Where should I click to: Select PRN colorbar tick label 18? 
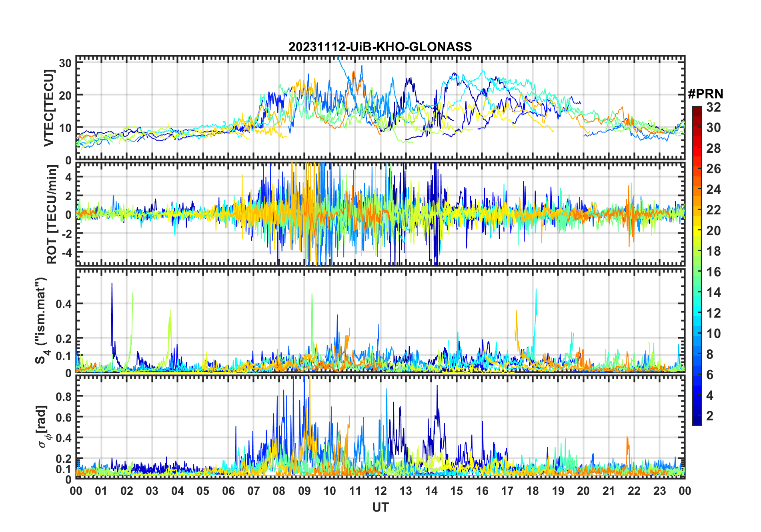[713, 251]
